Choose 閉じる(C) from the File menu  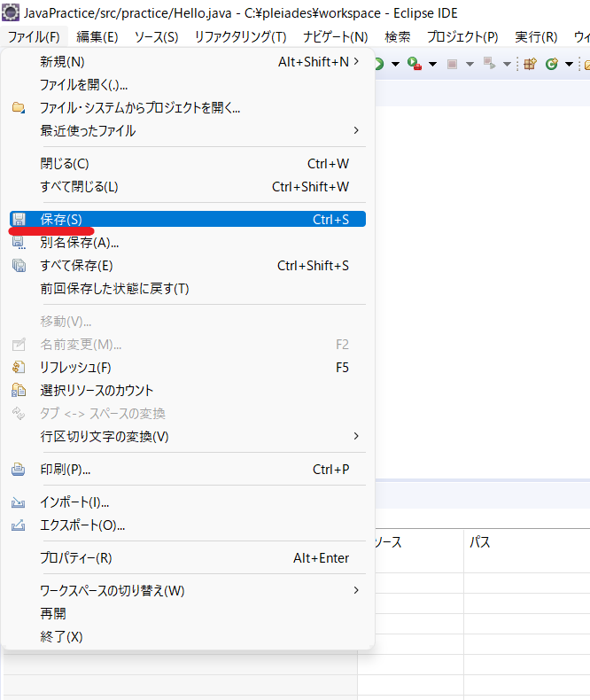(188, 164)
